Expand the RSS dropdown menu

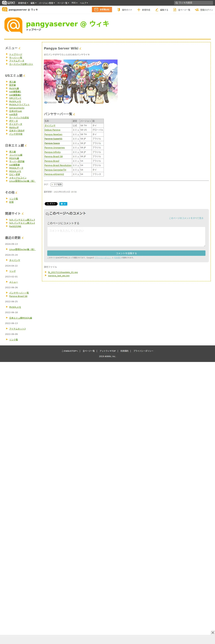75,3
